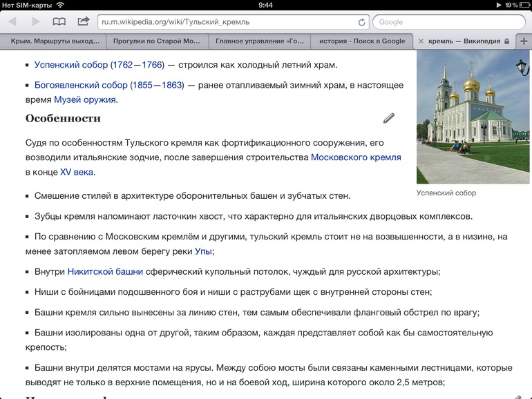The width and height of the screenshot is (532, 399).
Task: Tap the Safari forward arrow
Action: click(35, 22)
